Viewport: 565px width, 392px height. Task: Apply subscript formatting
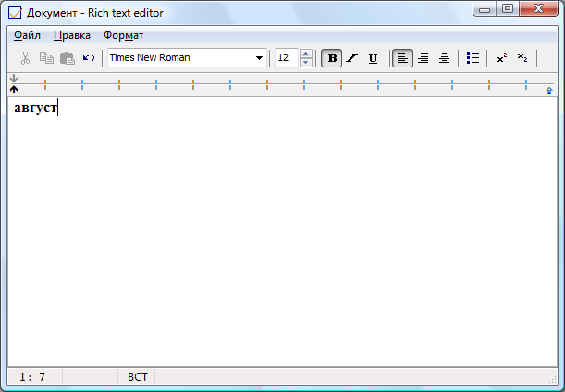[x=522, y=58]
